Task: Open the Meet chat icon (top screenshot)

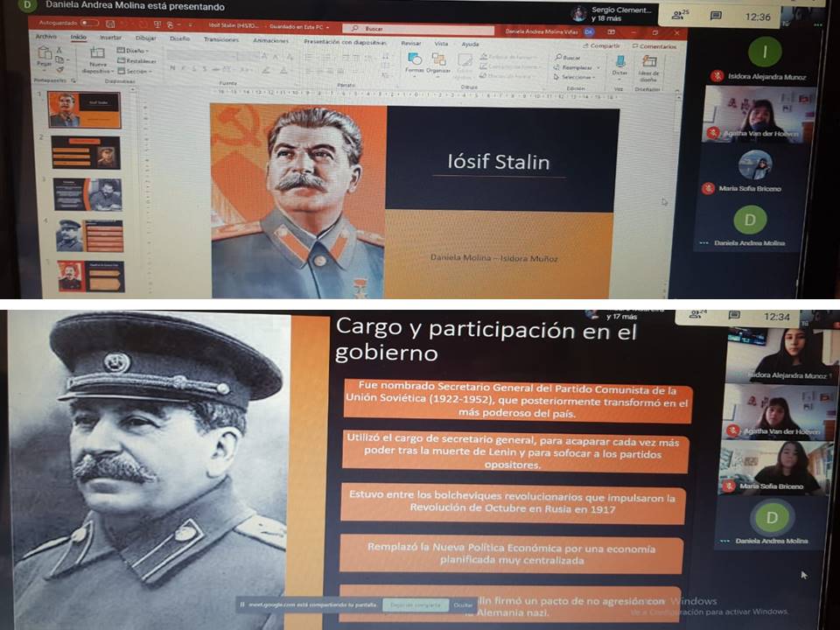Action: click(716, 16)
